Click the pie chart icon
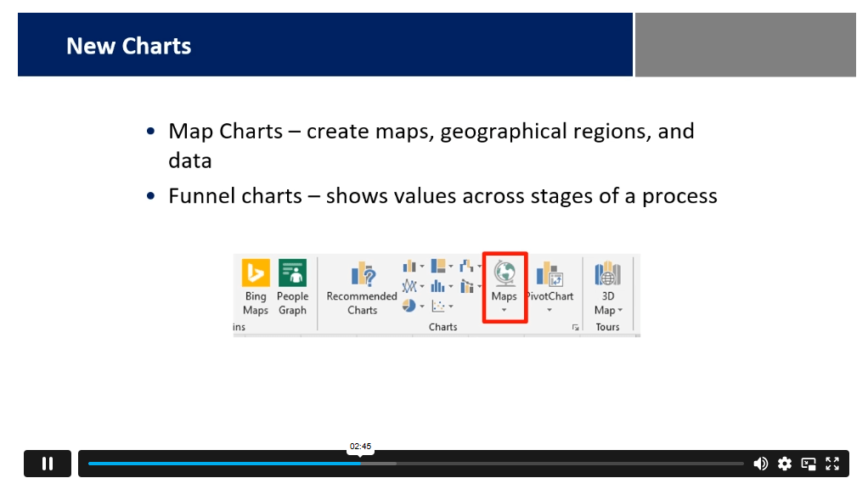Viewport: 868px width, 495px height. point(409,305)
